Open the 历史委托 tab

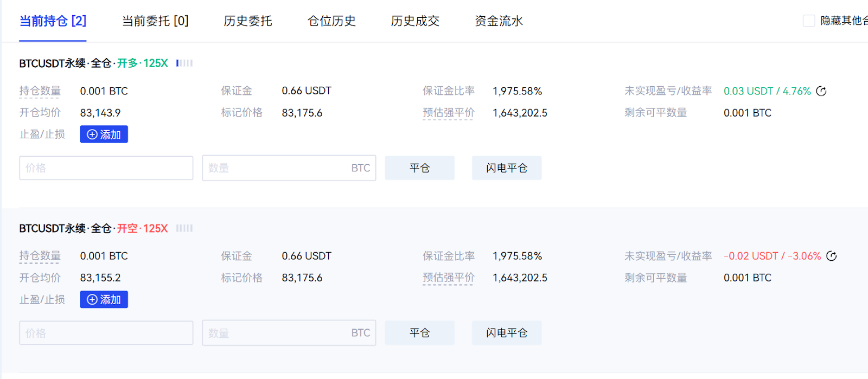point(248,21)
